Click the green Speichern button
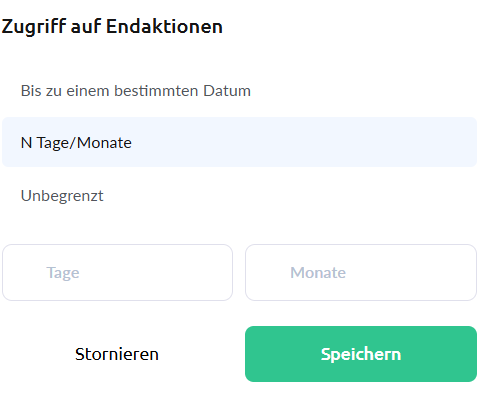 coord(361,354)
